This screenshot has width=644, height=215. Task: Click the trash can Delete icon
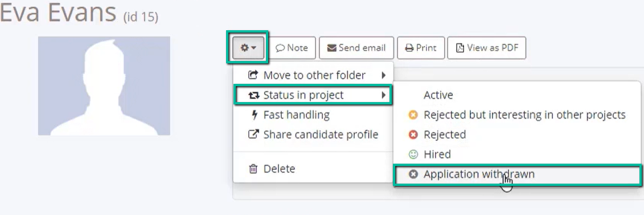coord(253,169)
